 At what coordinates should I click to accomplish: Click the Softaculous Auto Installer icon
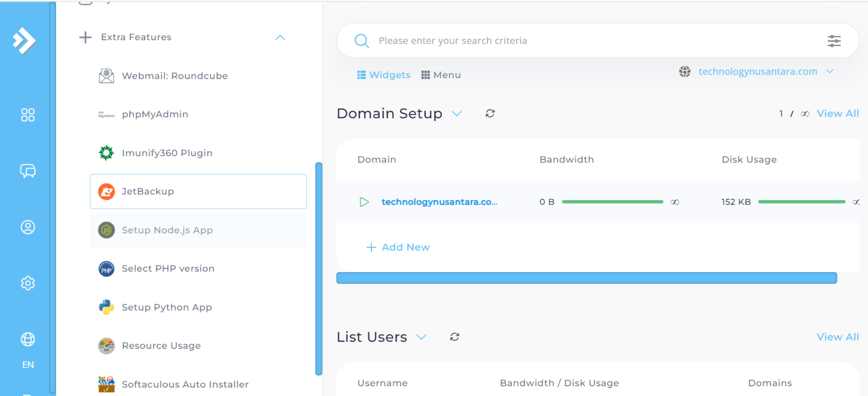[x=106, y=384]
